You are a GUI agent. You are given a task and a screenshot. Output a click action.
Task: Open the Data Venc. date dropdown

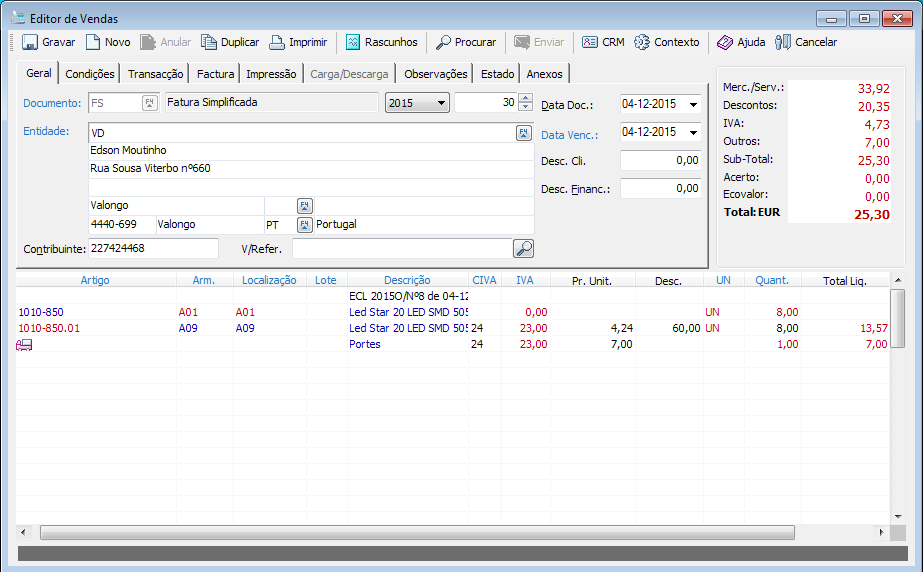coord(694,132)
